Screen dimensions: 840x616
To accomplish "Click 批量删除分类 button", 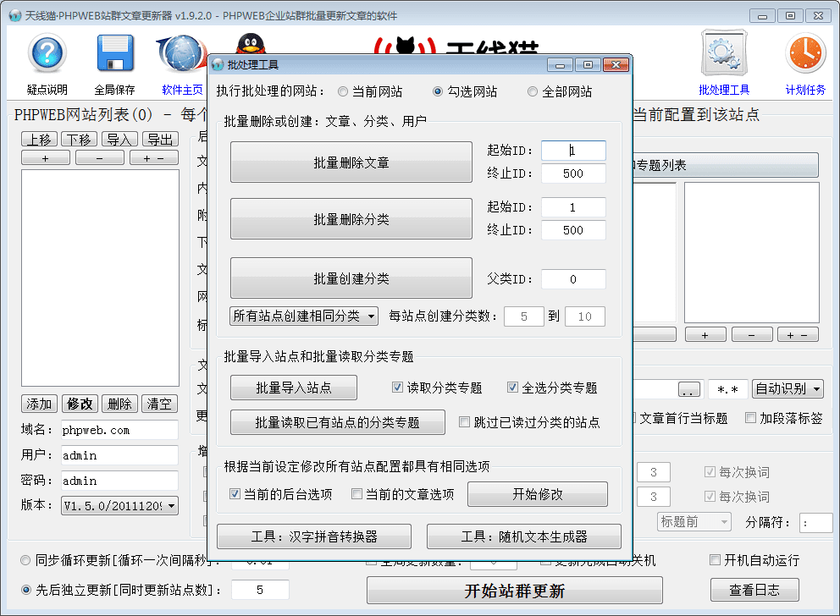I will [351, 219].
